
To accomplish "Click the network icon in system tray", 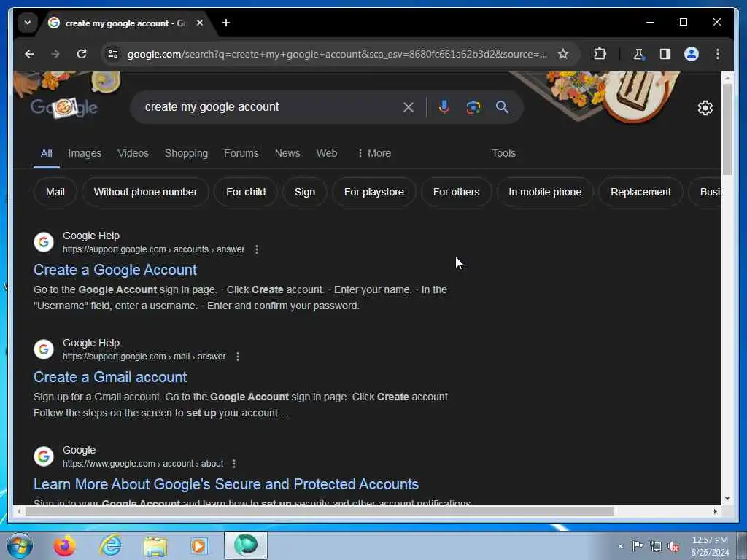I will (x=656, y=547).
